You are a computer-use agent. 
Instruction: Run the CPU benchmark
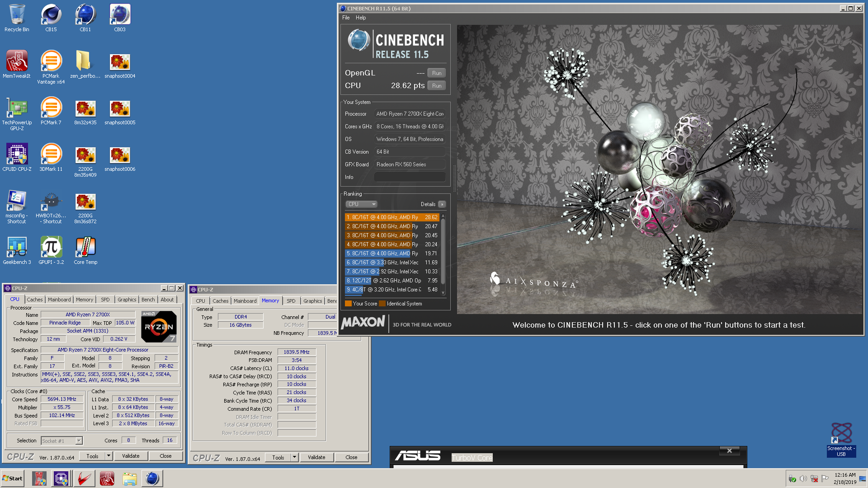tap(437, 85)
